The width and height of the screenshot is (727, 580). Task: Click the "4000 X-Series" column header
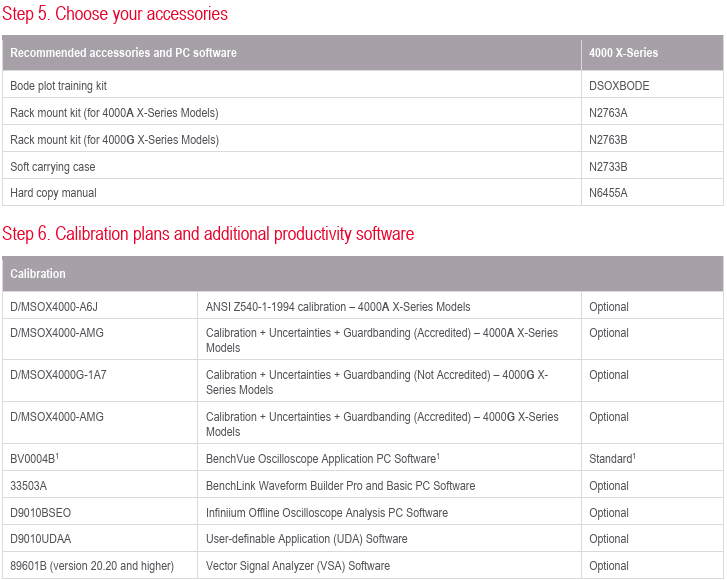coord(624,53)
